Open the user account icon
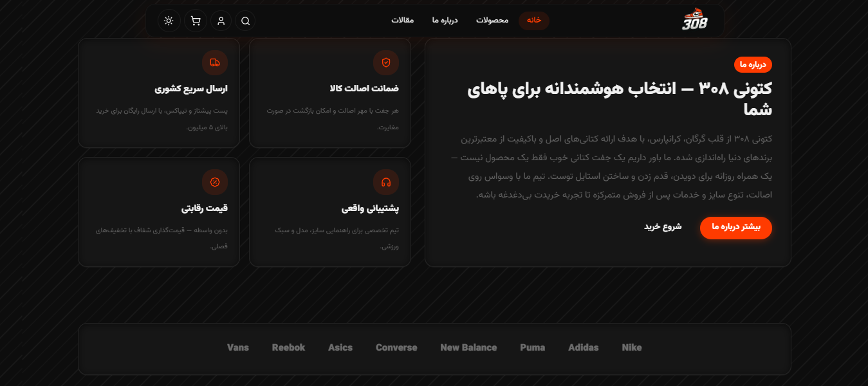The image size is (868, 386). pyautogui.click(x=221, y=21)
